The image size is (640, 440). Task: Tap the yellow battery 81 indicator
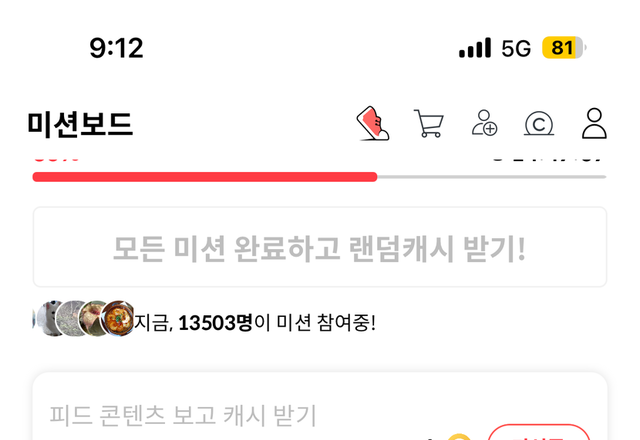pos(564,48)
